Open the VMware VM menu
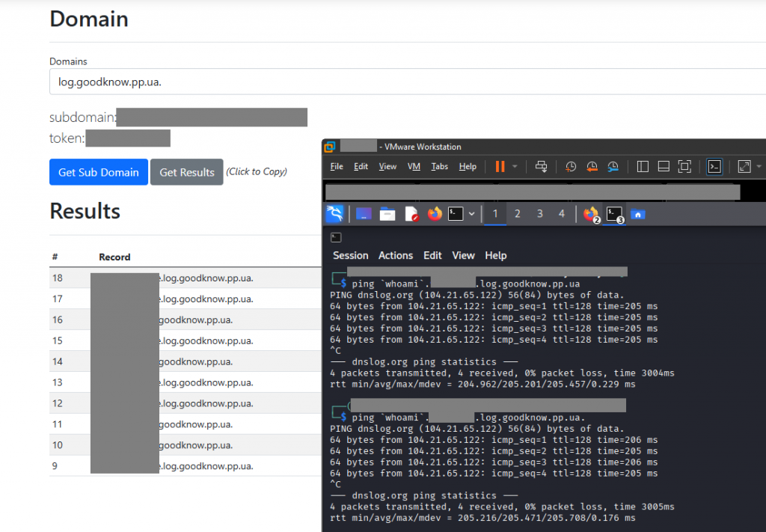This screenshot has height=532, width=766. 414,167
